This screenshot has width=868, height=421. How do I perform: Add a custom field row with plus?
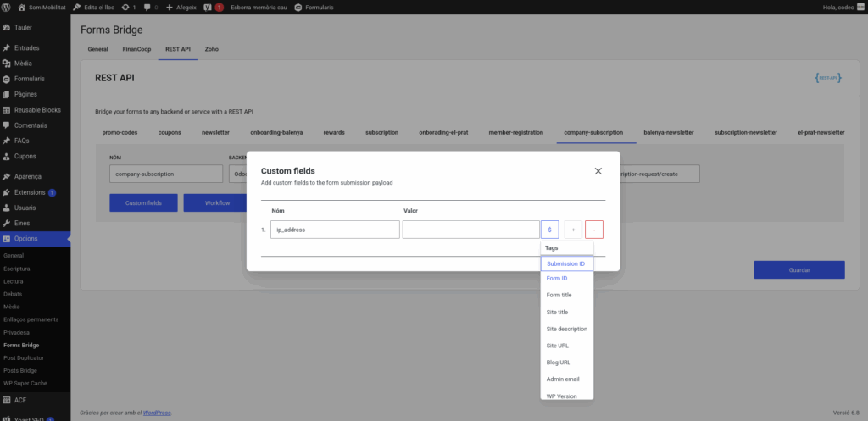pyautogui.click(x=573, y=230)
